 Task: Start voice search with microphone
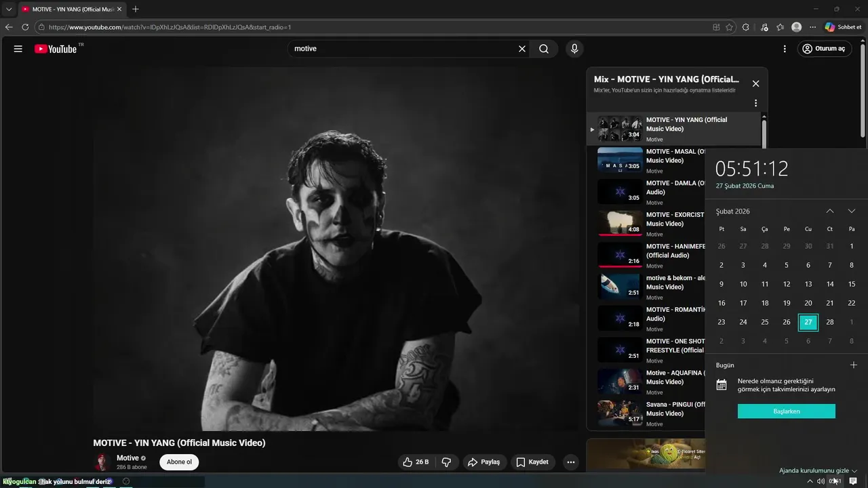574,49
